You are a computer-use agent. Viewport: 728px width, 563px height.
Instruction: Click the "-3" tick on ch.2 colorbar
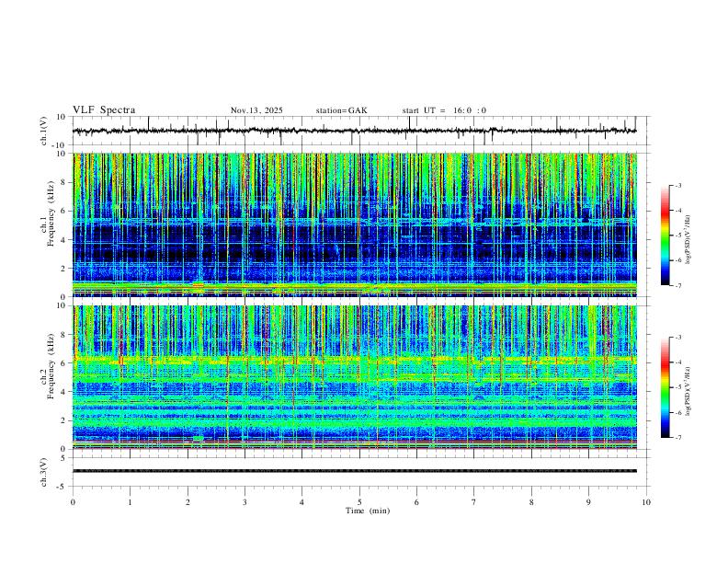pyautogui.click(x=678, y=338)
